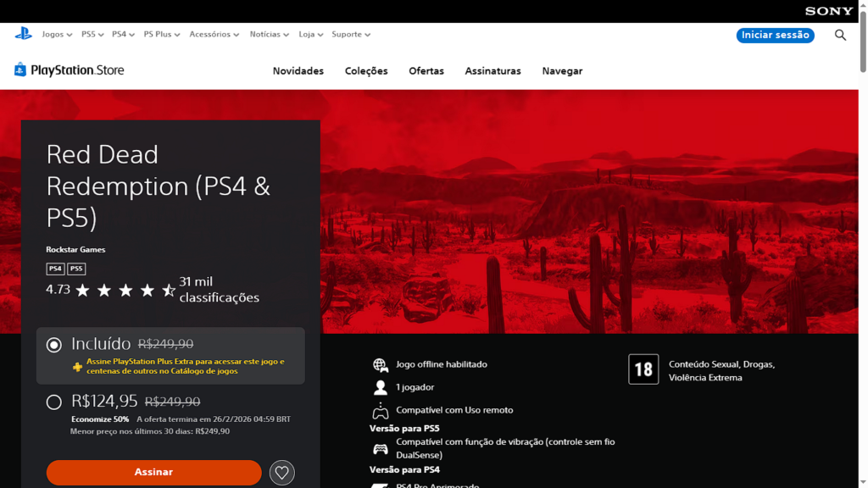Viewport: 868px width, 488px height.
Task: Select the R$124,95 purchase option
Action: [x=54, y=402]
